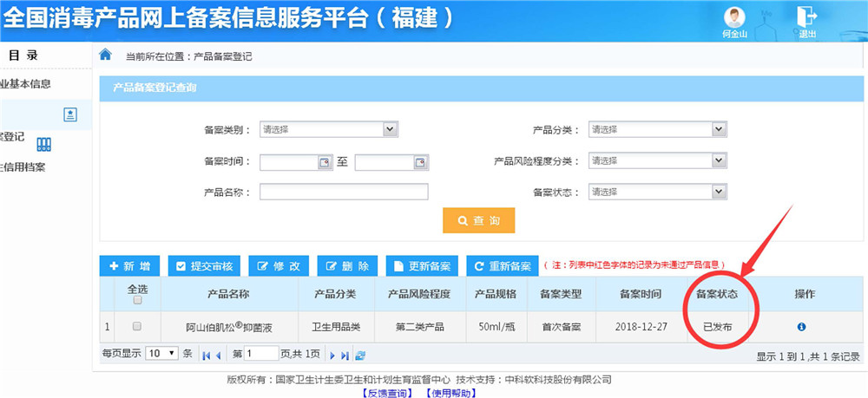The height and width of the screenshot is (398, 868).
Task: Click the blue info icon in 操作 column
Action: pyautogui.click(x=801, y=327)
